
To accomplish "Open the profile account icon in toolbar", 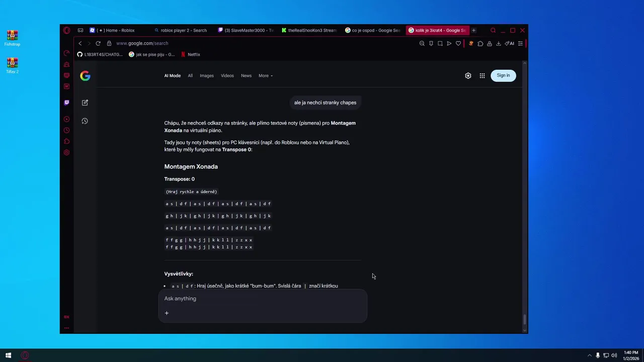I will point(490,43).
